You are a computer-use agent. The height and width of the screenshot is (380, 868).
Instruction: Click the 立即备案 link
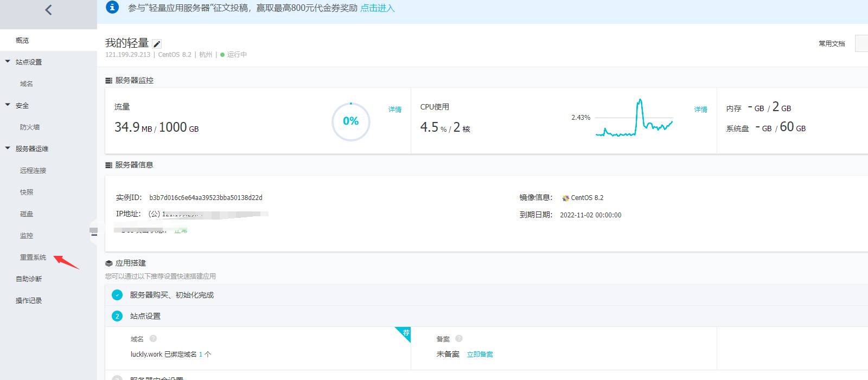coord(480,355)
